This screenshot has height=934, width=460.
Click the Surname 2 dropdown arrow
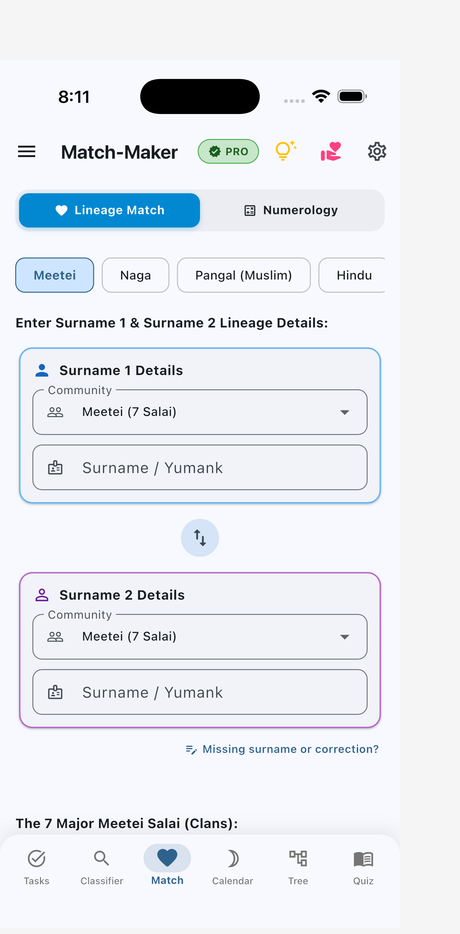click(344, 637)
